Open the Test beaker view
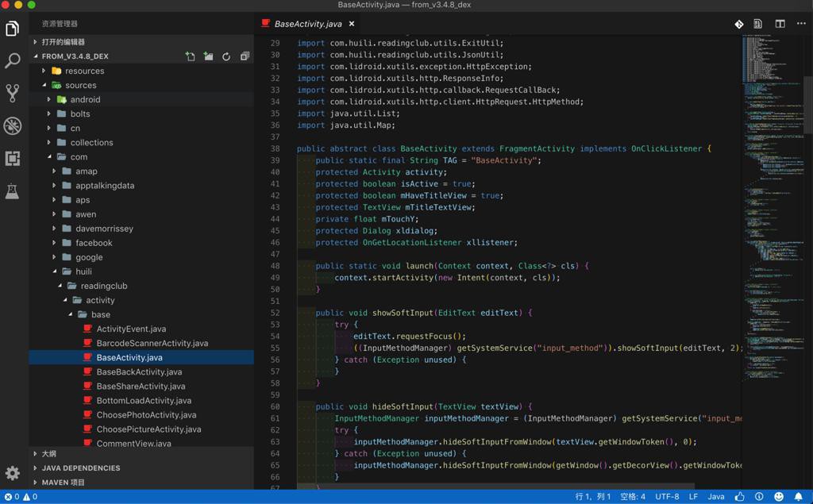Image resolution: width=813 pixels, height=504 pixels. click(x=13, y=190)
